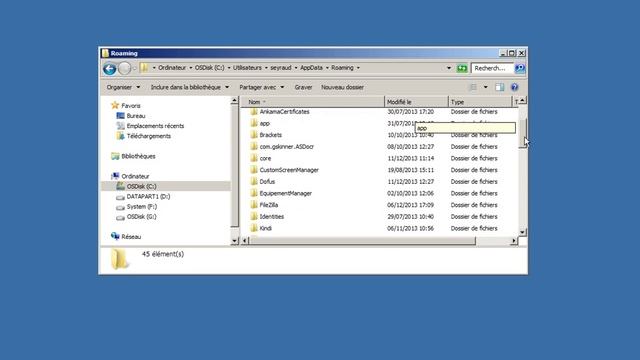Click the Ordinateur computer icon
Image resolution: width=640 pixels, height=360 pixels.
[x=115, y=176]
